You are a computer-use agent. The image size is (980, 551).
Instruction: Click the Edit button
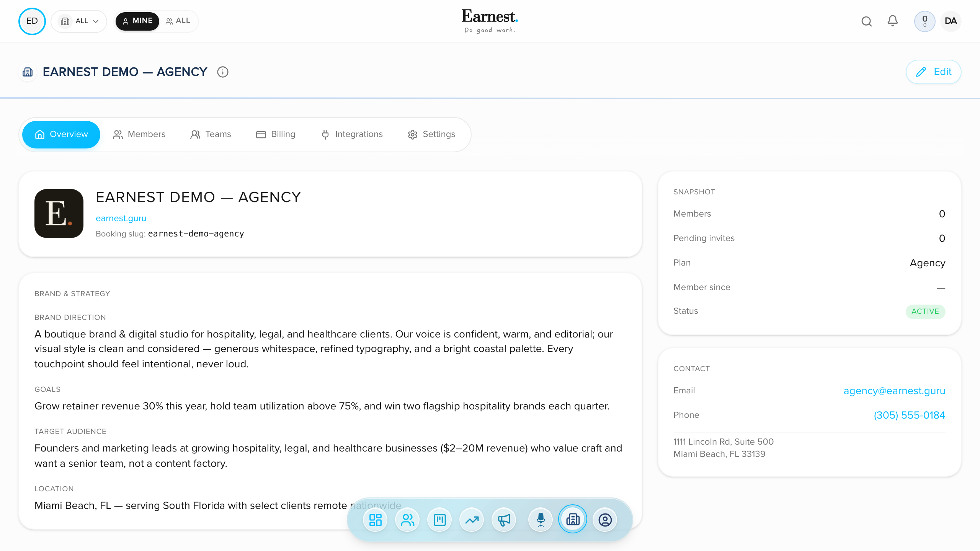(x=933, y=72)
